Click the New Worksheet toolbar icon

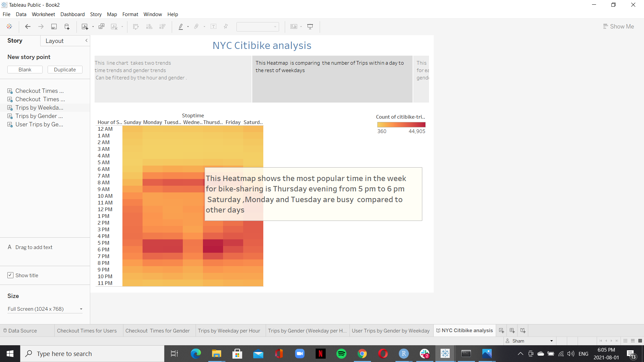pyautogui.click(x=85, y=26)
